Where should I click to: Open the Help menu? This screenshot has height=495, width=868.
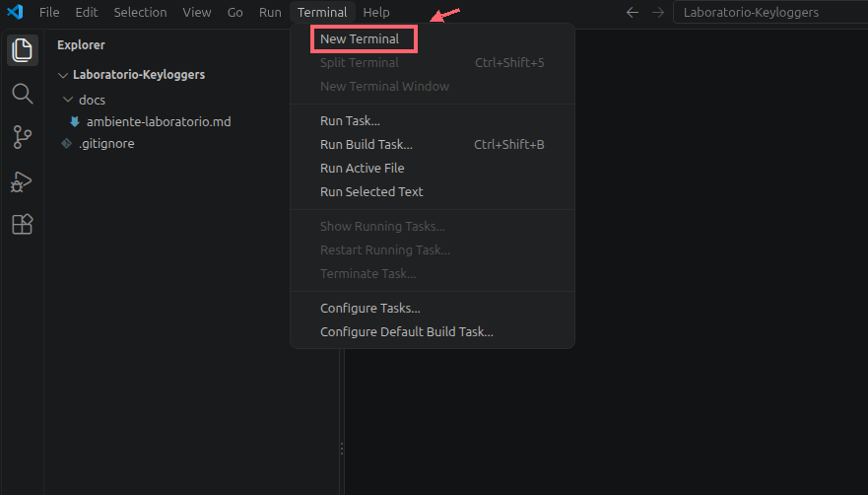(376, 12)
